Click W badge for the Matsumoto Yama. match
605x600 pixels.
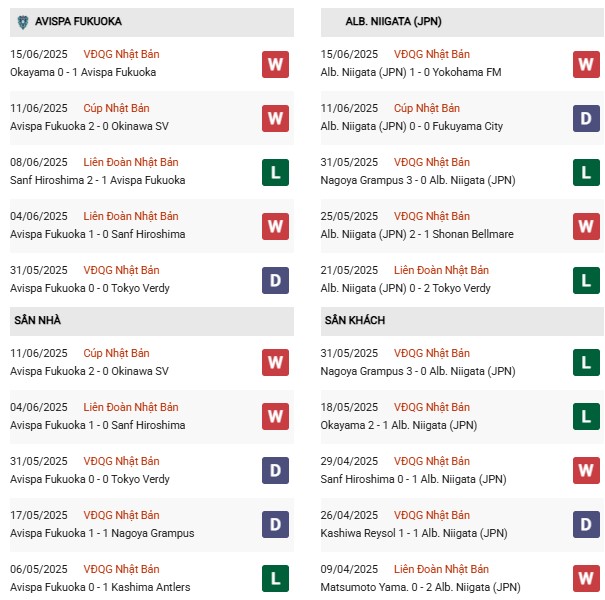(x=586, y=578)
